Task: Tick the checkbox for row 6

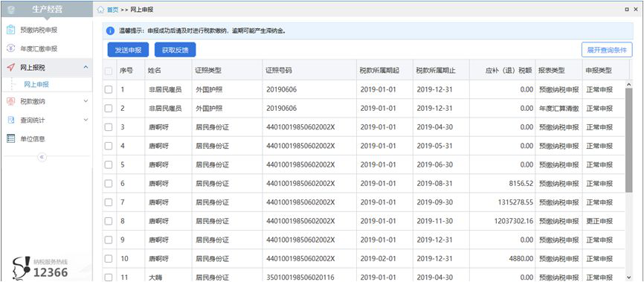Action: tap(109, 184)
